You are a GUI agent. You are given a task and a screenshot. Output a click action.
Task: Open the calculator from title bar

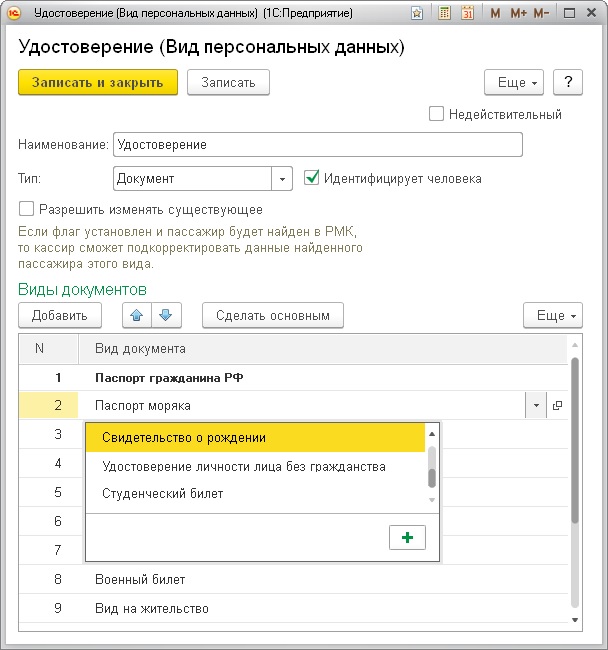[443, 14]
